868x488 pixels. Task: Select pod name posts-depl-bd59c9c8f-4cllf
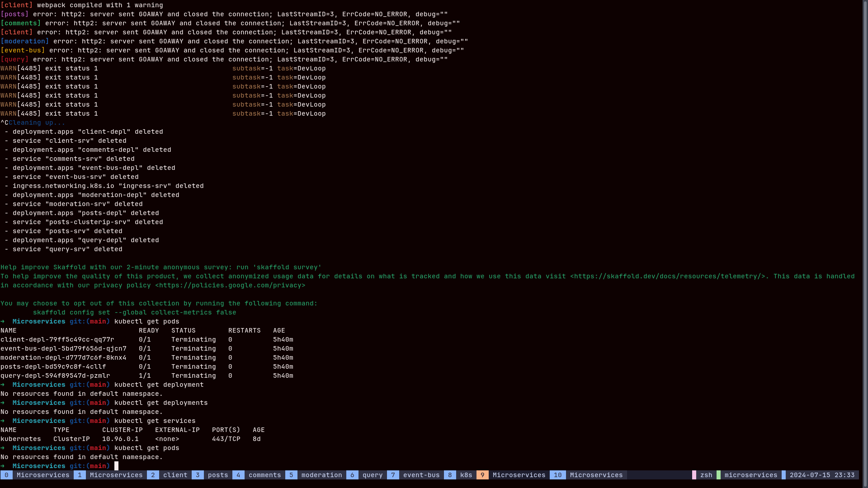pos(53,366)
